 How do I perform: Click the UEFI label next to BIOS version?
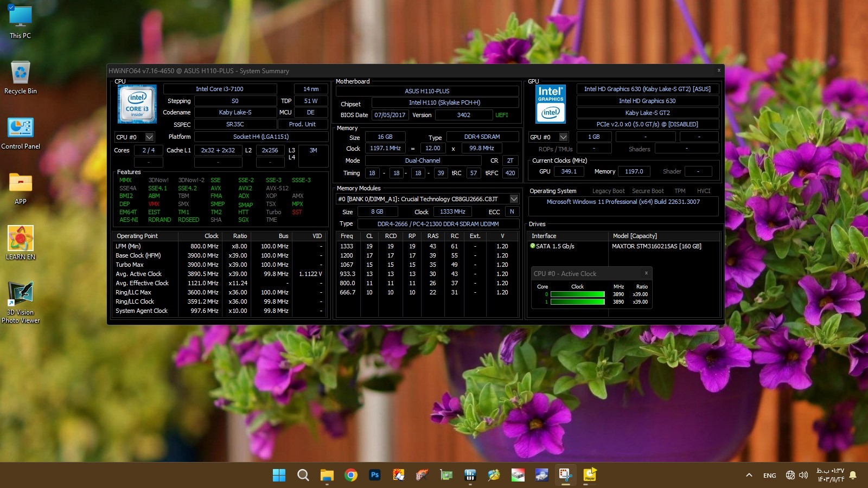point(502,115)
